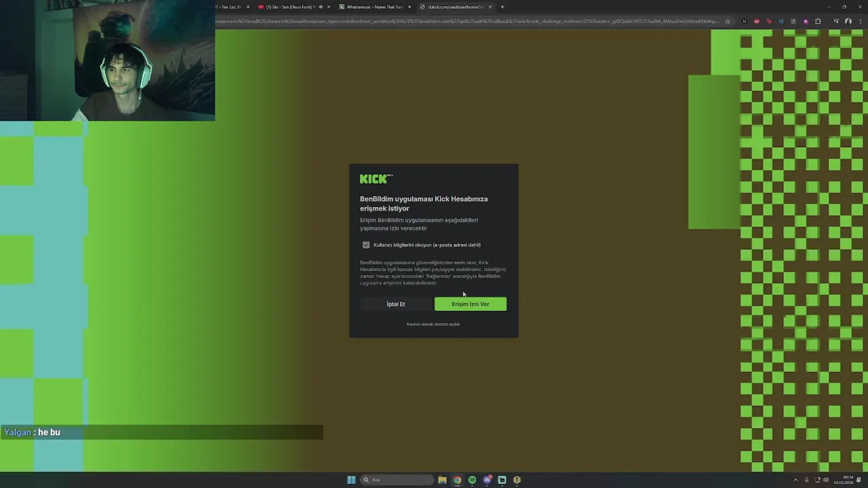This screenshot has height=488, width=868.
Task: Open the volume tray icon
Action: point(825,480)
